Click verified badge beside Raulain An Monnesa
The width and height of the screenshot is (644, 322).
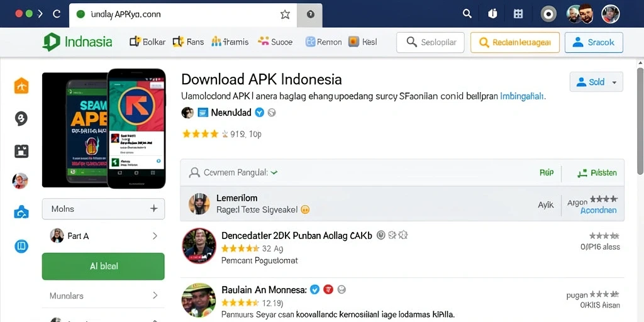(314, 289)
